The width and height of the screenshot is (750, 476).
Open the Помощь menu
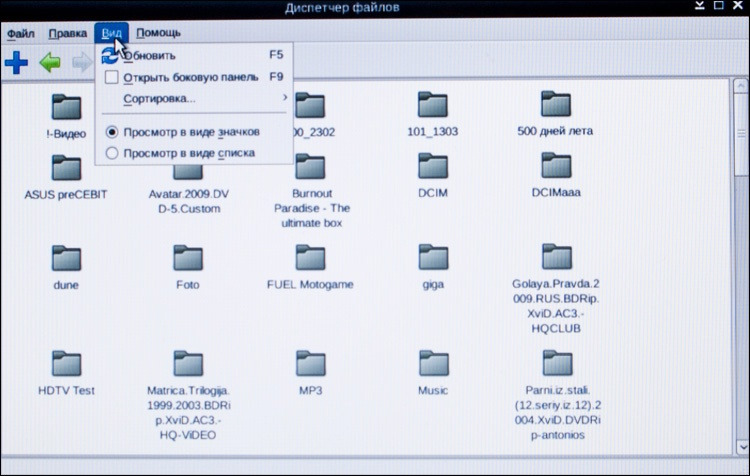coord(158,33)
